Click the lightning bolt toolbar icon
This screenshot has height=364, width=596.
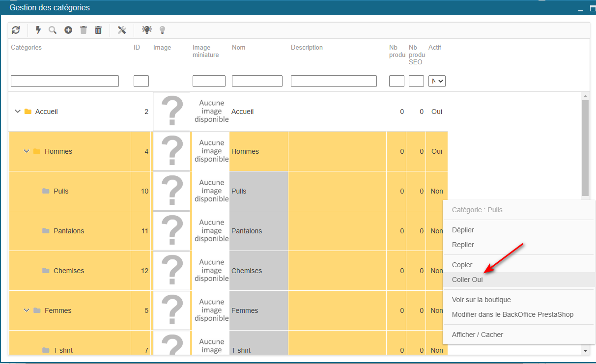(x=38, y=30)
